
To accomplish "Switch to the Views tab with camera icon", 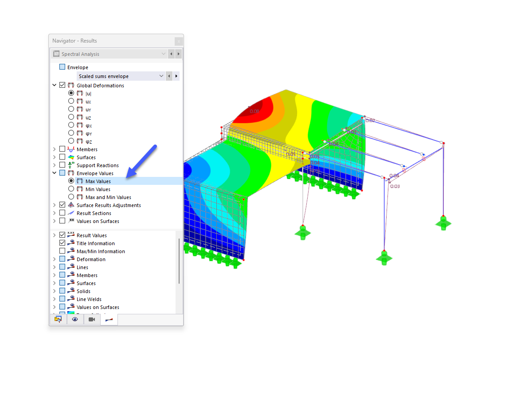I will (x=92, y=319).
